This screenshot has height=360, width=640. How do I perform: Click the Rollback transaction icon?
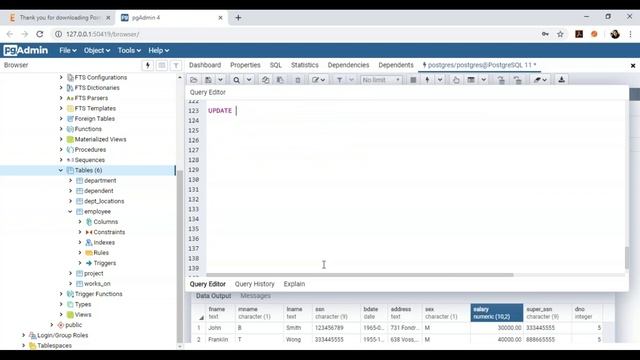tap(518, 80)
